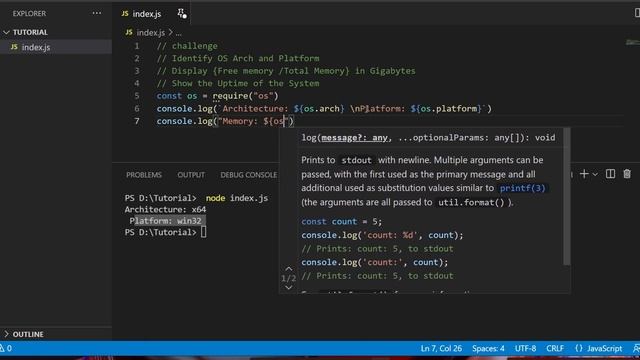
Task: Change end of line sequence CRLF
Action: (555, 349)
